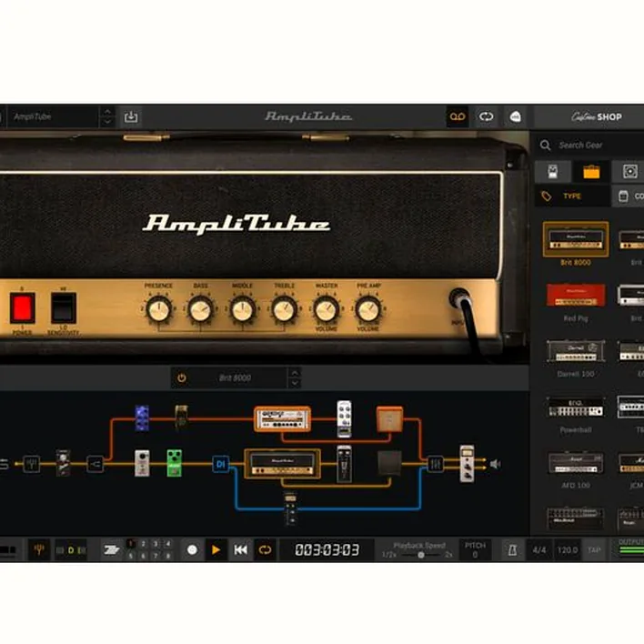Click the loop/sync icon in the header

[x=486, y=116]
